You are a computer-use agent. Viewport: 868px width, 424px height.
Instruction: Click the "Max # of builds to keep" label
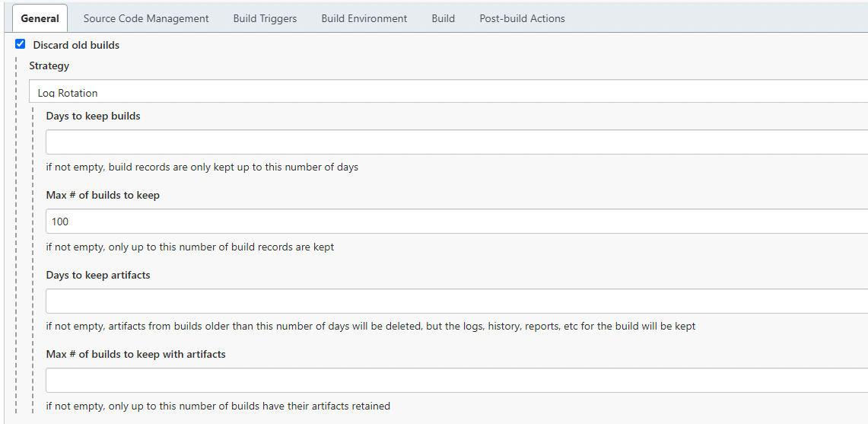pyautogui.click(x=103, y=196)
